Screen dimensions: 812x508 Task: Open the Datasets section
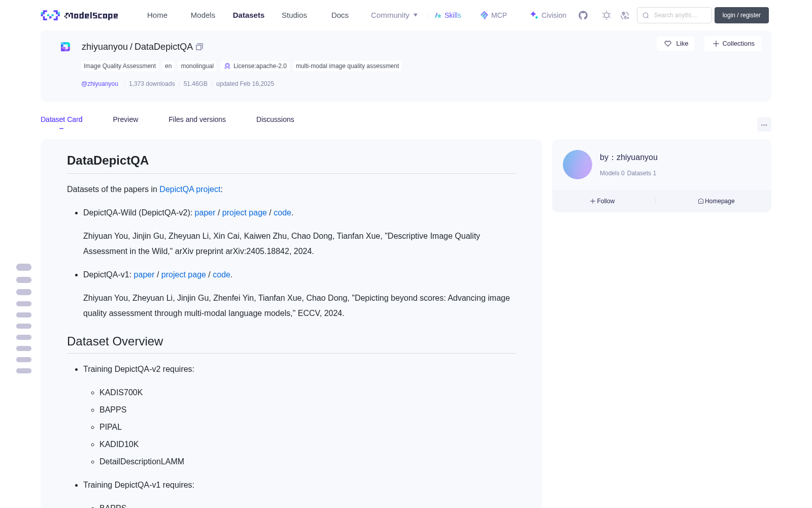(249, 15)
